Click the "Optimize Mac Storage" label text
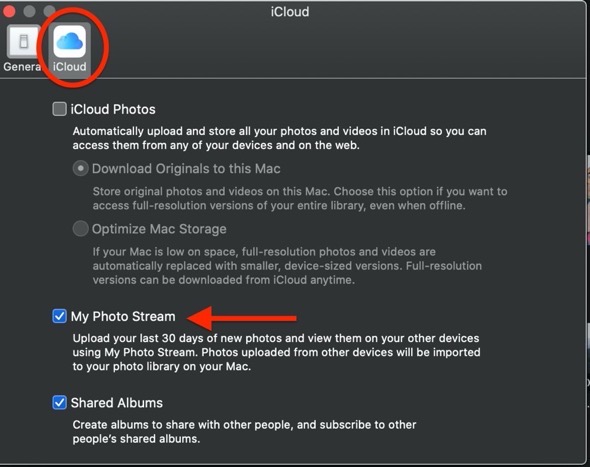 pyautogui.click(x=159, y=229)
